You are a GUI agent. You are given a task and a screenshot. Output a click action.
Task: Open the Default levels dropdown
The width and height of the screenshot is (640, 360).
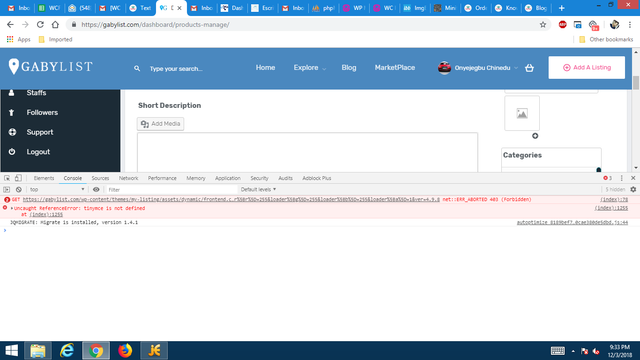click(258, 189)
